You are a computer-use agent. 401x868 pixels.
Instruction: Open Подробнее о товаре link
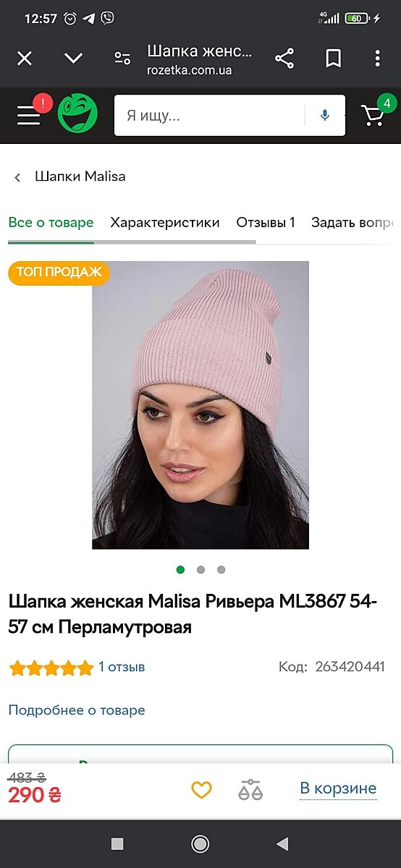click(x=77, y=710)
